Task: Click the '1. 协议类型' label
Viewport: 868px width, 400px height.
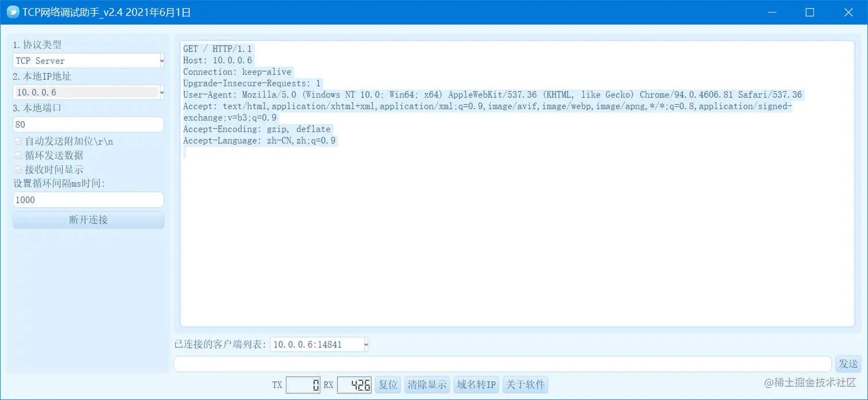Action: (37, 45)
